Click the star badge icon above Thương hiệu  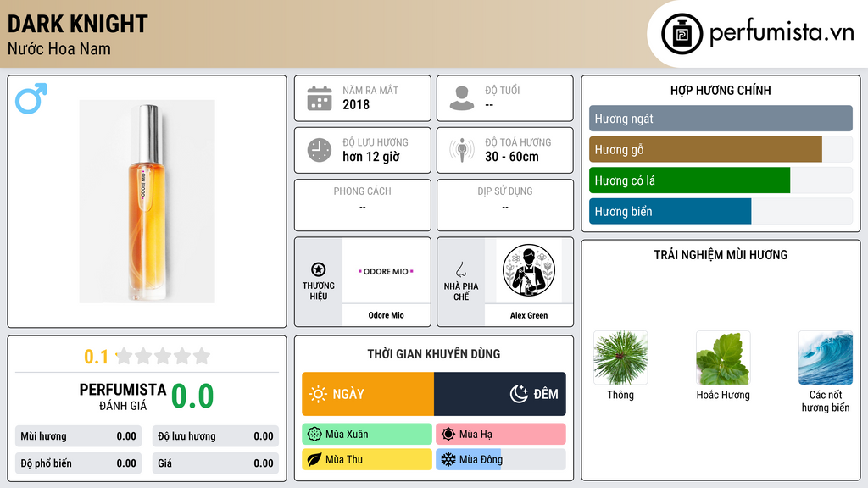pos(319,269)
